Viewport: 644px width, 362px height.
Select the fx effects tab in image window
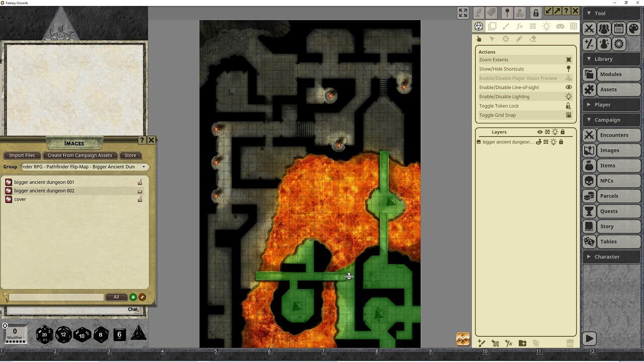tap(520, 27)
